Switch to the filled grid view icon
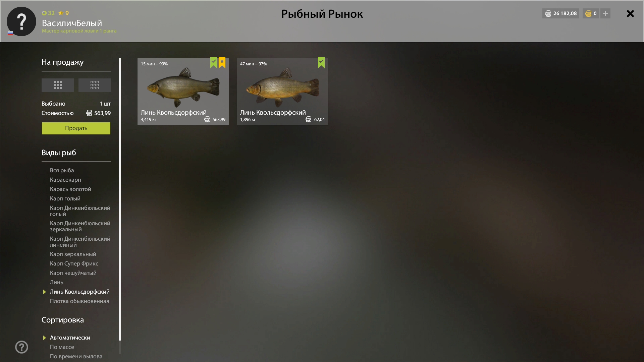The height and width of the screenshot is (362, 644). 58,85
